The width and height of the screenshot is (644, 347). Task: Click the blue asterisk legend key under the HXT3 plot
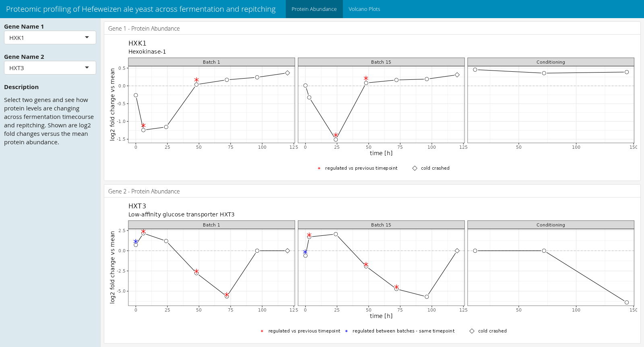[x=346, y=331]
